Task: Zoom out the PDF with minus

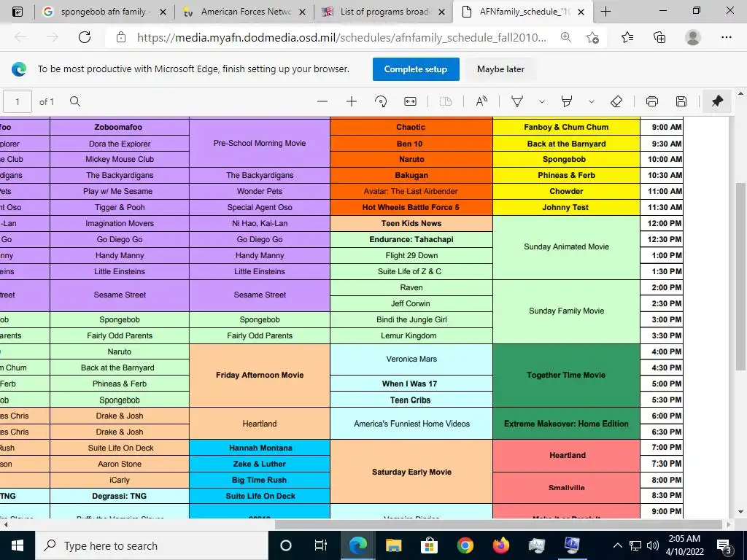Action: point(322,101)
